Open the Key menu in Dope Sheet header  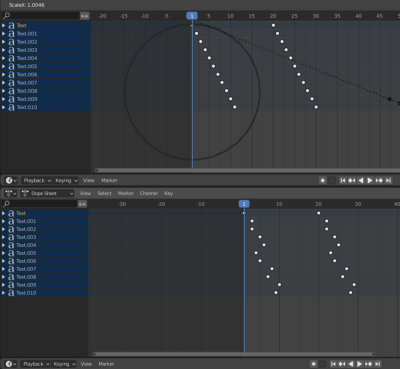168,193
